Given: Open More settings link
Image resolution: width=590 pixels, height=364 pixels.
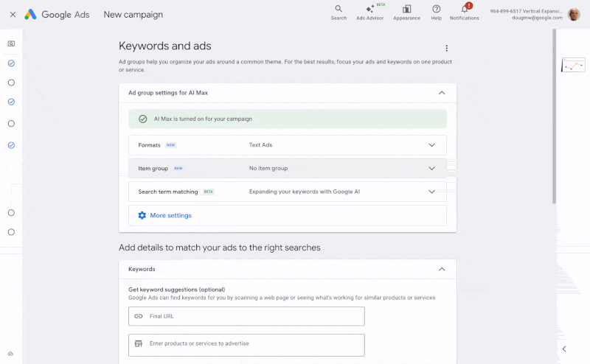Looking at the screenshot, I should coord(171,215).
